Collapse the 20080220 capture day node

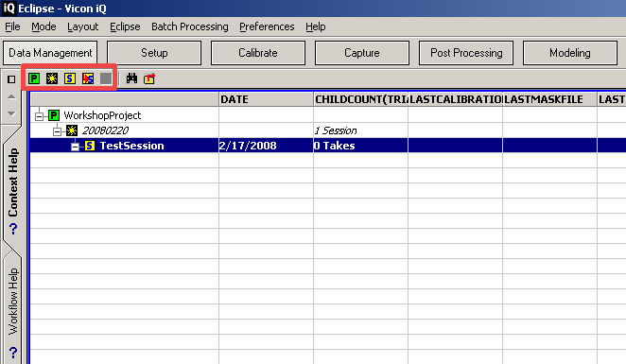click(57, 130)
